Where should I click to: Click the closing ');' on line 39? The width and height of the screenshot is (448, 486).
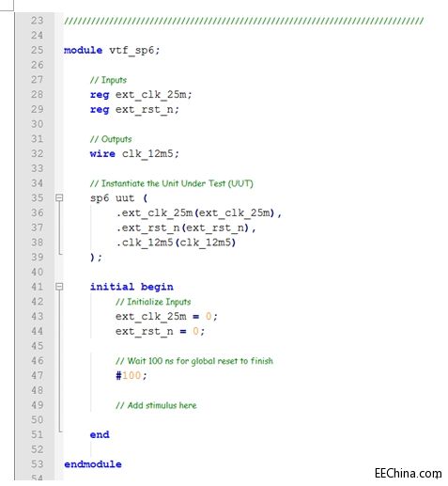tap(96, 258)
